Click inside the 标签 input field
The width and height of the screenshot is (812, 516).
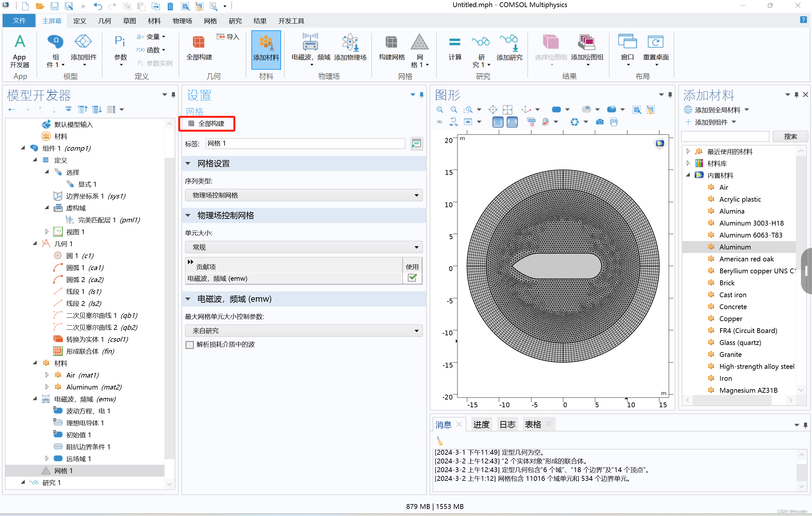click(305, 143)
